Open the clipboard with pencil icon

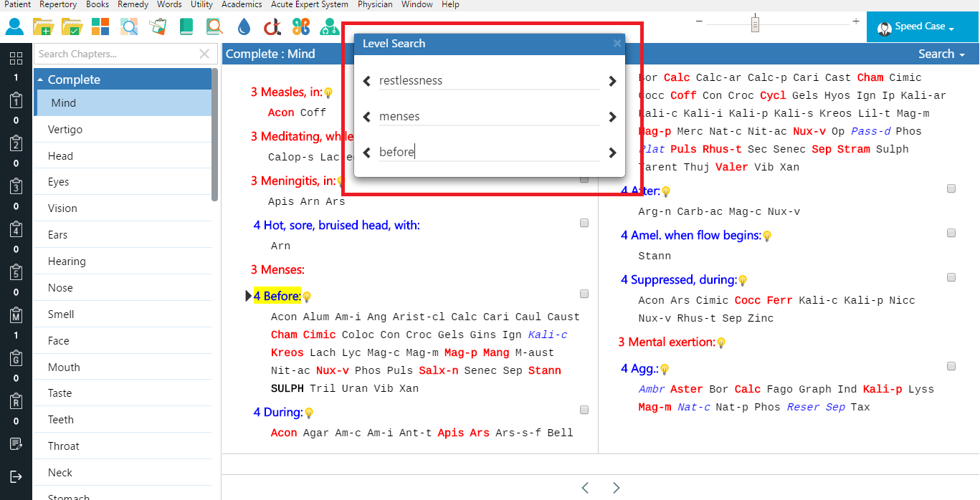(158, 27)
